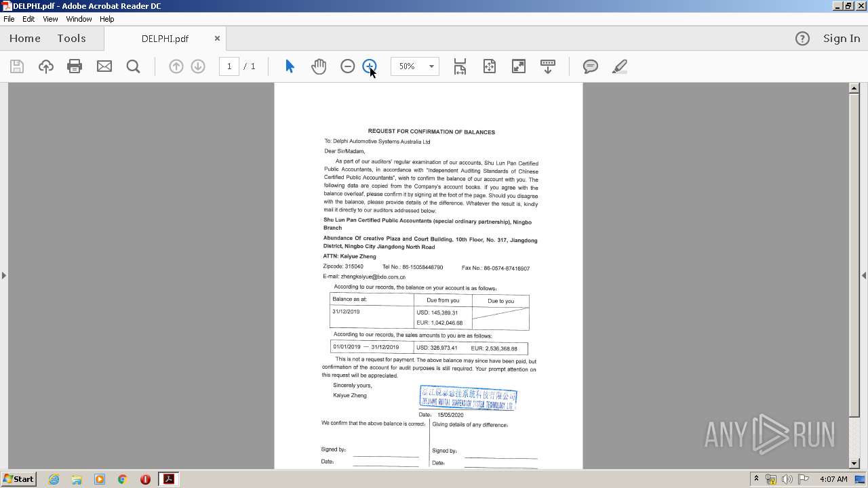This screenshot has width=868, height=488.
Task: Click Sign In link
Action: point(842,39)
